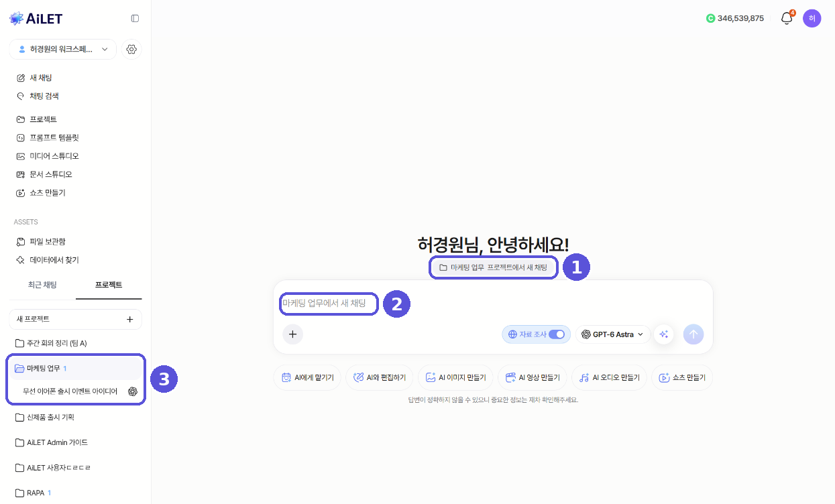Toggle 자료 조사 switch
The image size is (835, 504).
pyautogui.click(x=557, y=334)
